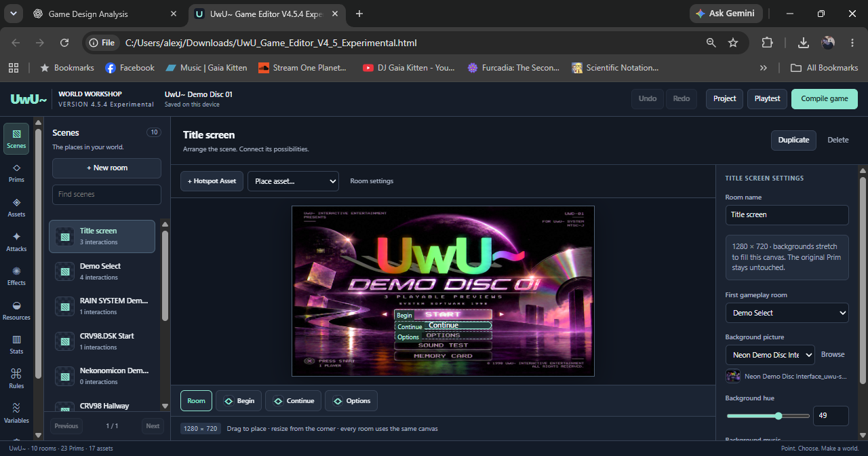Image resolution: width=868 pixels, height=456 pixels.
Task: Click the RAIN SYSTEM scene thumbnail icon
Action: pos(65,306)
